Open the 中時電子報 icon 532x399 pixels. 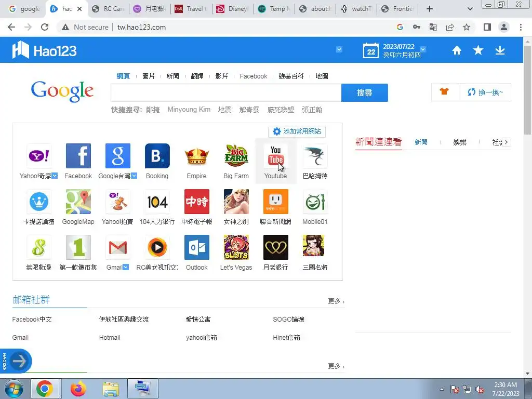click(x=197, y=202)
